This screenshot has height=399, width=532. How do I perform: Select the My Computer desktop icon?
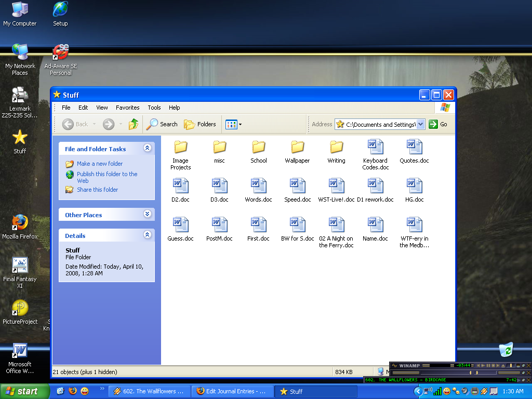pos(20,14)
